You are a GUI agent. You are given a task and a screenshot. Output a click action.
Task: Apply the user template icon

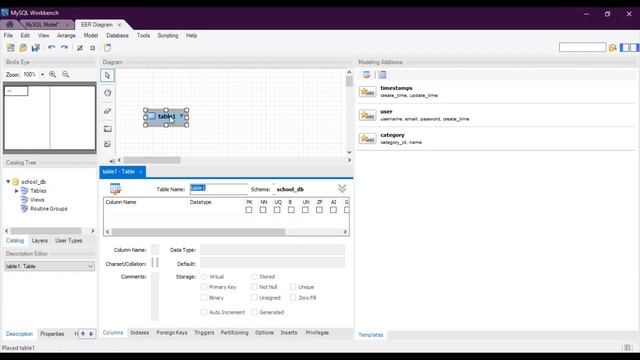pyautogui.click(x=367, y=115)
